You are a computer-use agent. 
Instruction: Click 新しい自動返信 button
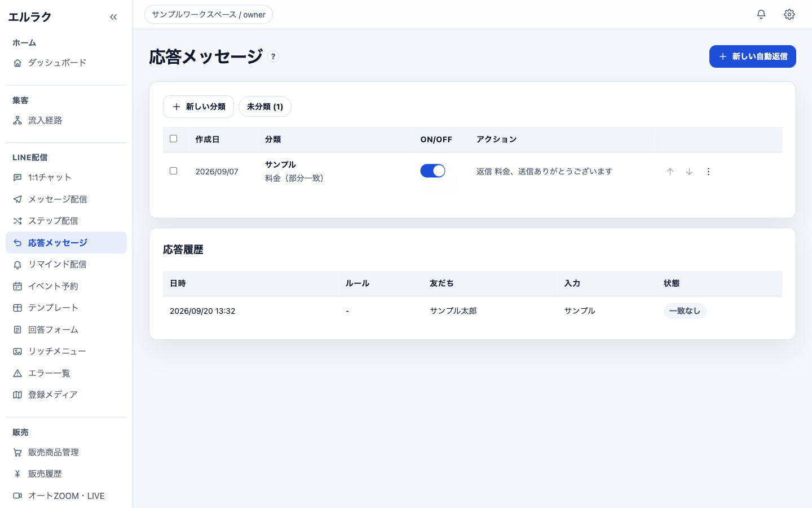[752, 56]
